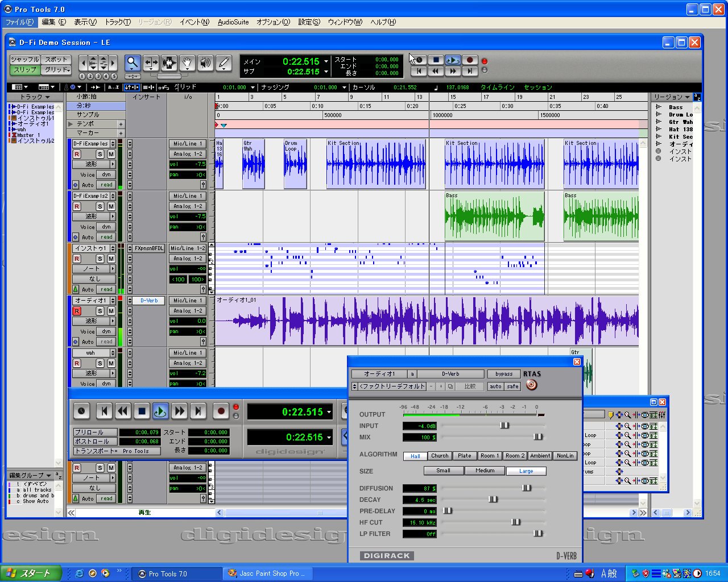This screenshot has height=582, width=728.
Task: Click Fast Forward in top transport
Action: (x=453, y=71)
